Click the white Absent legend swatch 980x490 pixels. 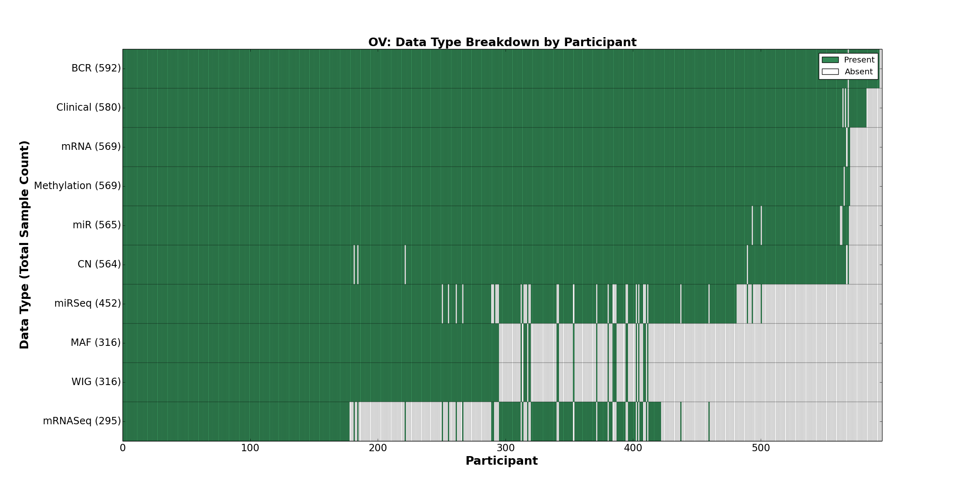(x=830, y=72)
